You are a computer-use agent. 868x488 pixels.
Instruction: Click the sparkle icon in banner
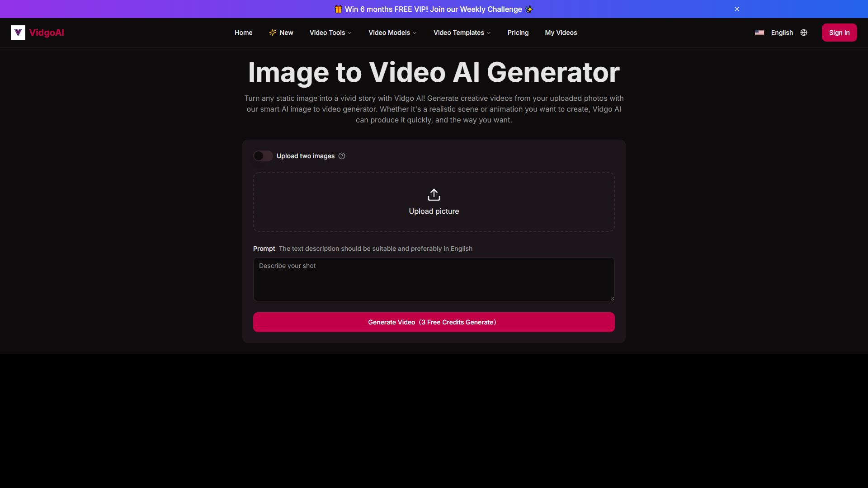[528, 9]
